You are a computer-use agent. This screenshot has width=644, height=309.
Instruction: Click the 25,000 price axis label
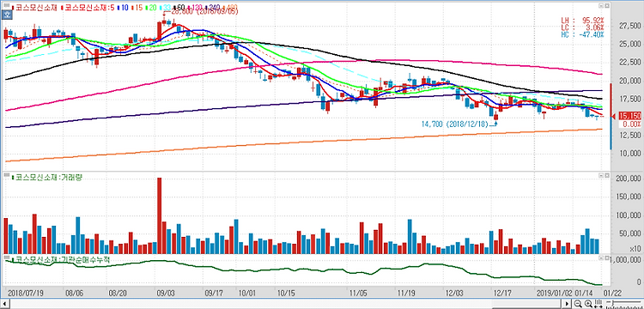tap(629, 44)
